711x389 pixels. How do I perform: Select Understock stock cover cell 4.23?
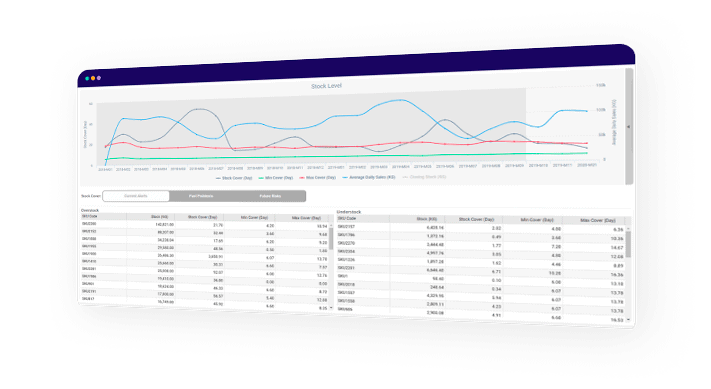coord(497,306)
